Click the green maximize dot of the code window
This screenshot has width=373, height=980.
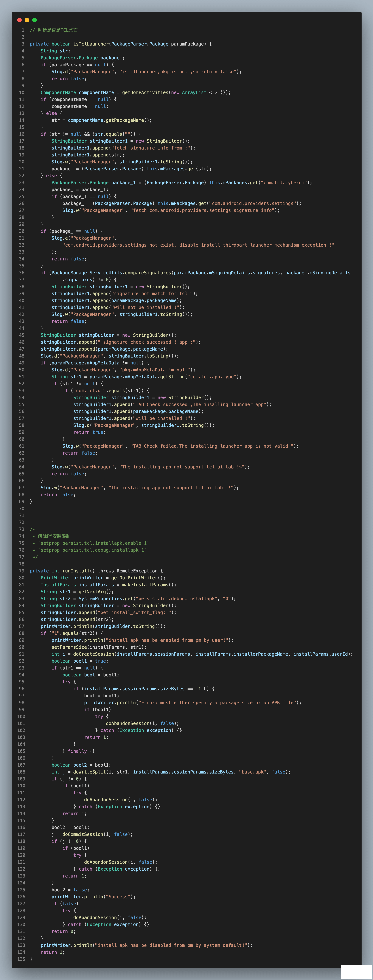[35, 20]
